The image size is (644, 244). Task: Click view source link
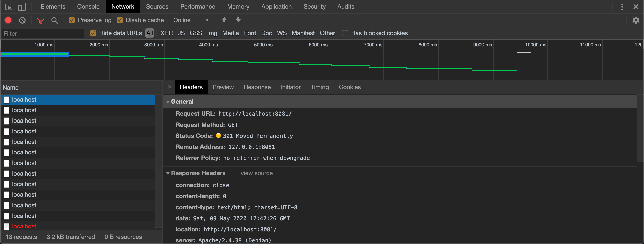pyautogui.click(x=257, y=173)
